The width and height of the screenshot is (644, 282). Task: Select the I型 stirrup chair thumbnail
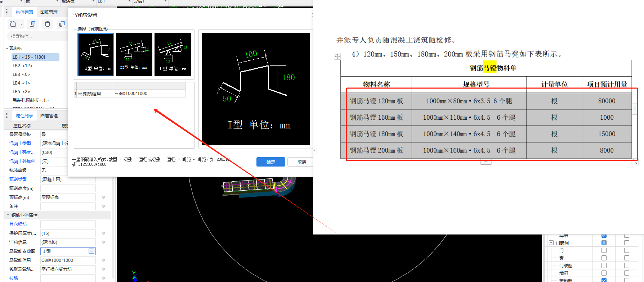96,54
